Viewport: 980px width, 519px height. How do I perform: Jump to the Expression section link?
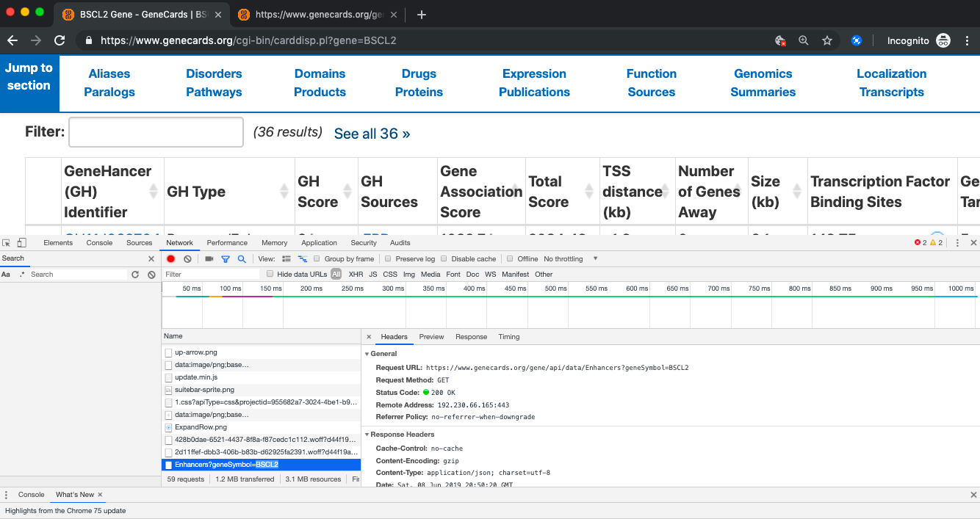(x=534, y=73)
